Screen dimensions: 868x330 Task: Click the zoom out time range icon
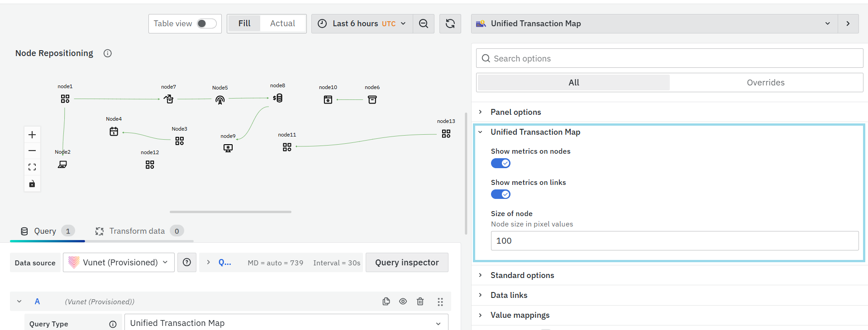click(x=424, y=24)
